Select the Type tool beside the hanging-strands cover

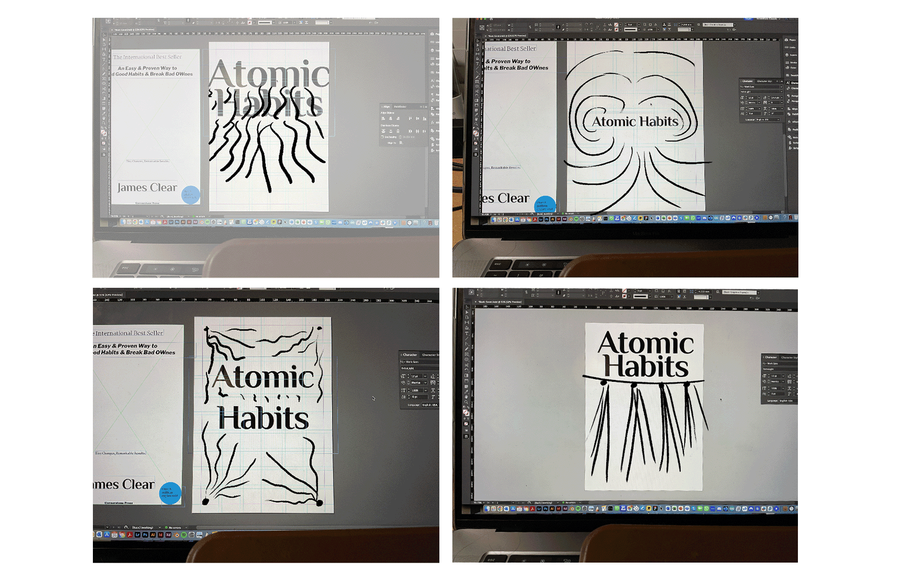466,333
